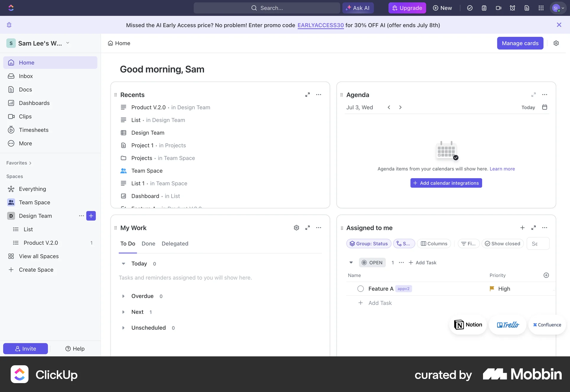
Task: Expand the Overdue section in My Work
Action: point(123,296)
